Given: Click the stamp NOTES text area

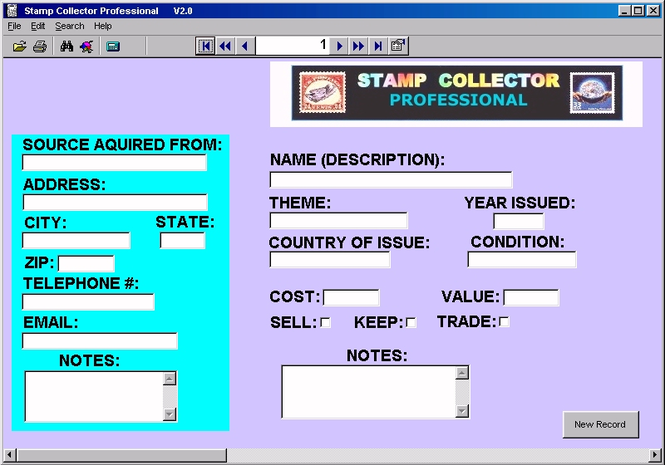Looking at the screenshot, I should click(x=369, y=392).
